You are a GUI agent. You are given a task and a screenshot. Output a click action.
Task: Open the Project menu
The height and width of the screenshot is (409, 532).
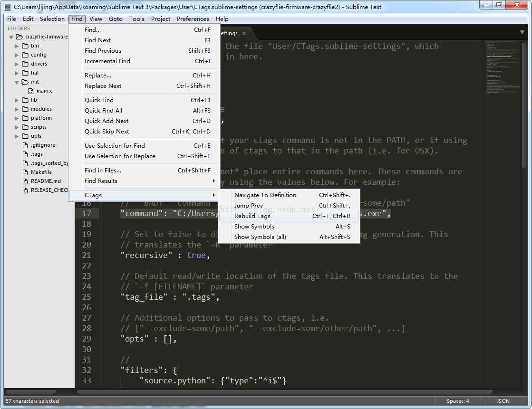pyautogui.click(x=161, y=19)
